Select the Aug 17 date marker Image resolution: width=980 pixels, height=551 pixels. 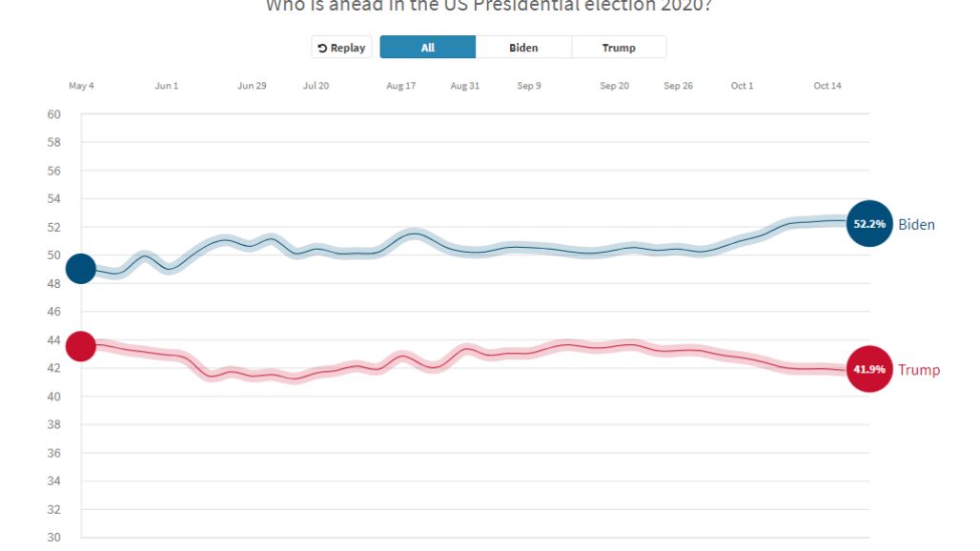click(401, 86)
